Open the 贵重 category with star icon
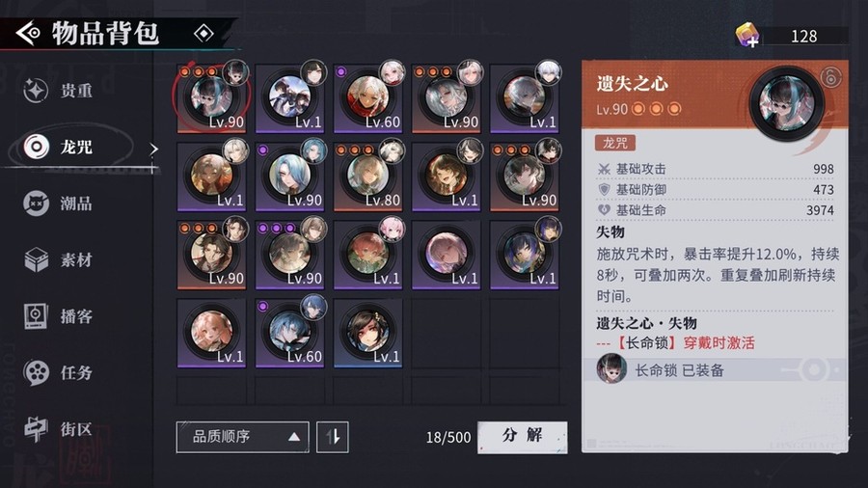Viewport: 868px width, 488px height. click(58, 91)
